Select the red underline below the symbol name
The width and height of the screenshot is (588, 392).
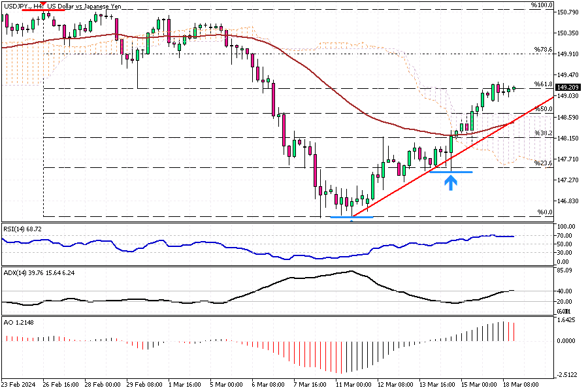coord(42,10)
